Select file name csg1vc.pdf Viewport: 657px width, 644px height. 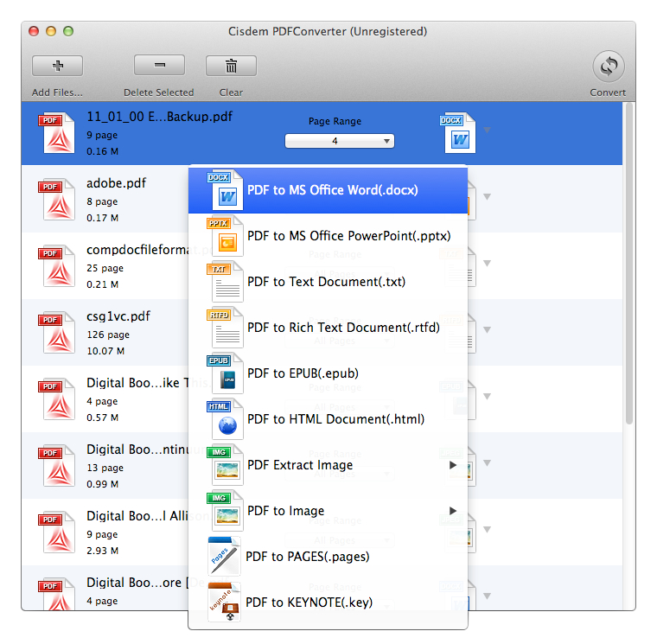click(118, 316)
